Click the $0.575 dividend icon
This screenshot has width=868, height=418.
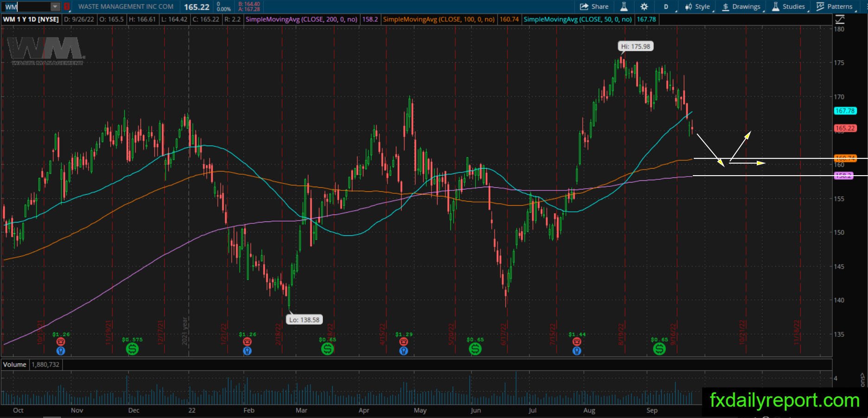[x=132, y=349]
